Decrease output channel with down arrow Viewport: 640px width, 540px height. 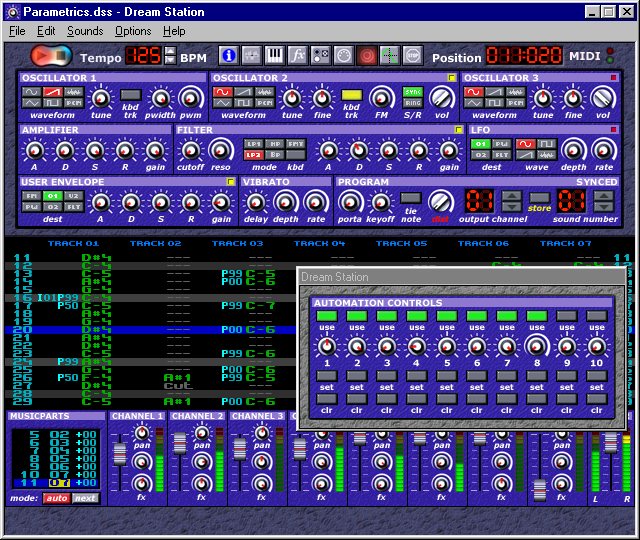(511, 205)
